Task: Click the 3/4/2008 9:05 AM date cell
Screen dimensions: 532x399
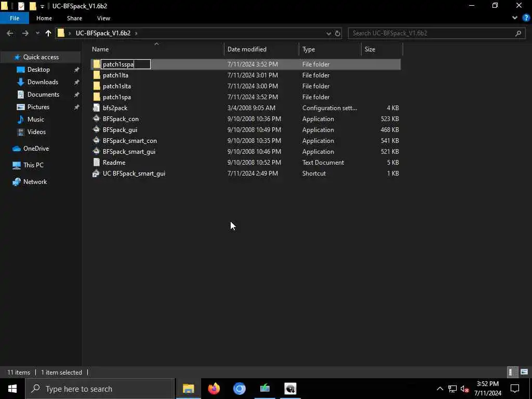Action: click(x=251, y=108)
